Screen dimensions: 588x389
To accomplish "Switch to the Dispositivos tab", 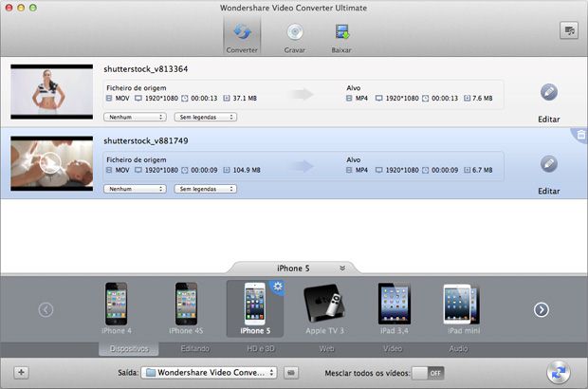I will click(128, 349).
